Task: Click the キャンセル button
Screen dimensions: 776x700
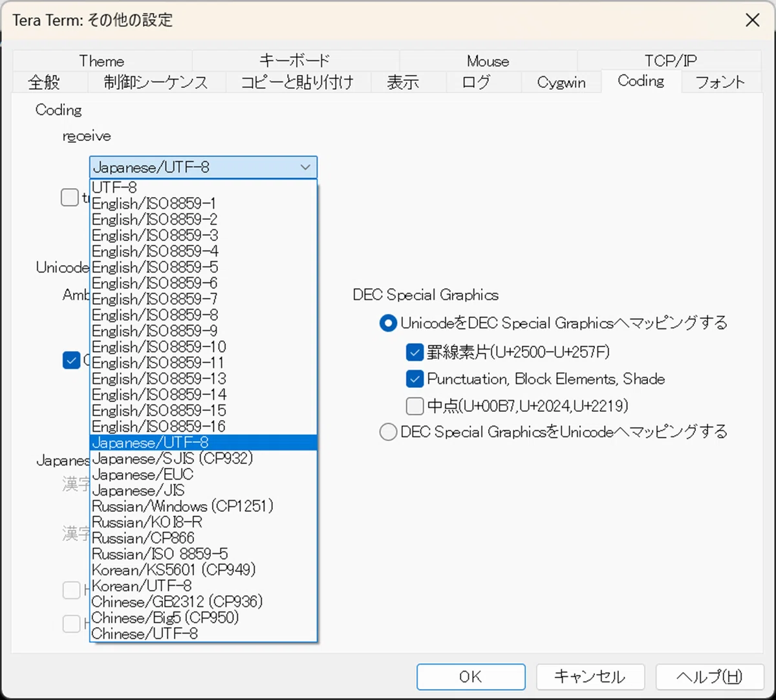Action: click(x=590, y=676)
